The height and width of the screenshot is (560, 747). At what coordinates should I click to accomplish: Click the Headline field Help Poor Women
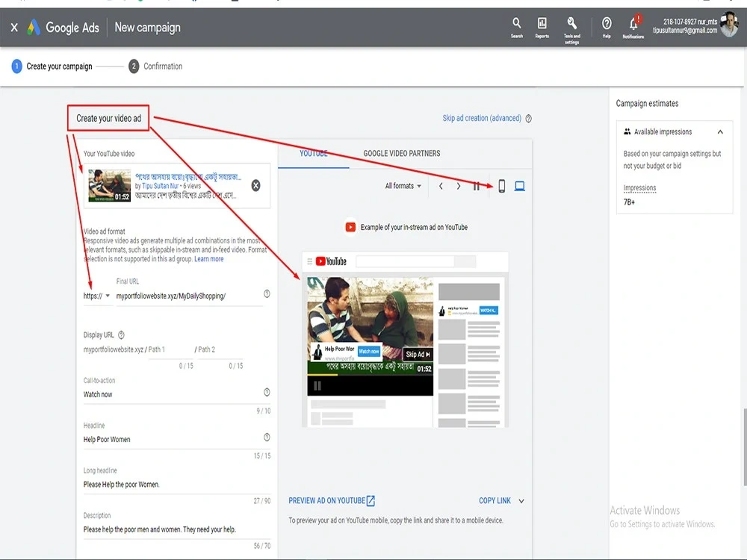click(173, 439)
